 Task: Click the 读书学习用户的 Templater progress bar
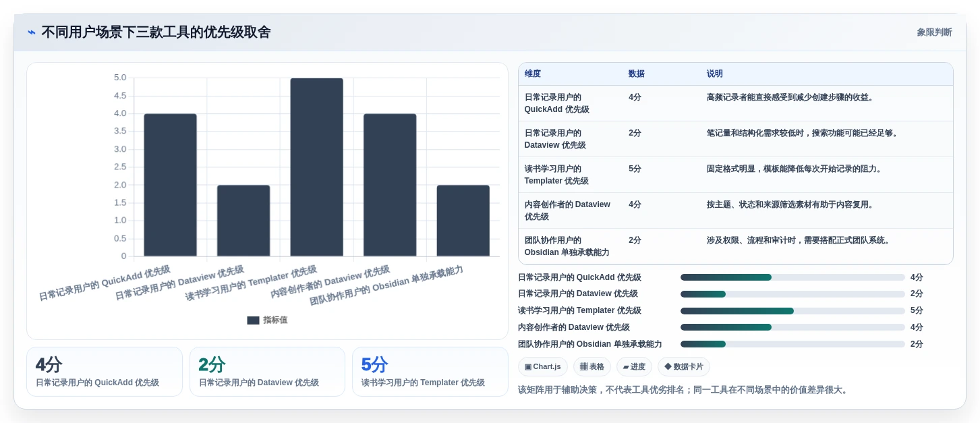(792, 311)
